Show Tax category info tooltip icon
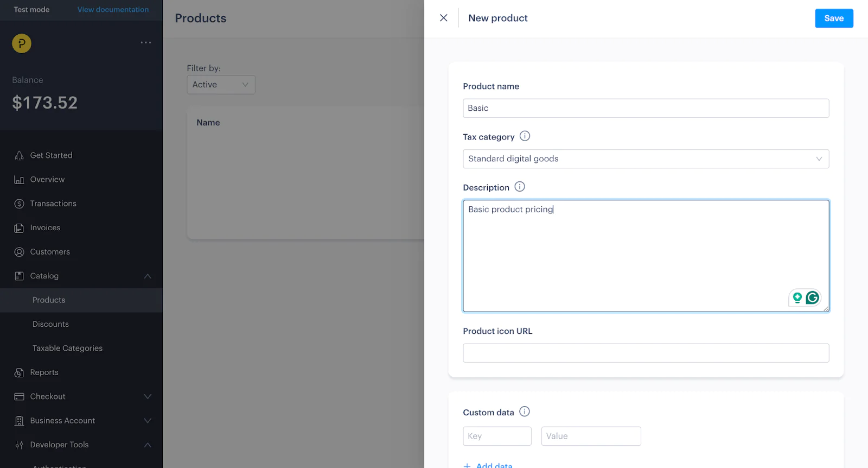This screenshot has height=468, width=868. (x=525, y=136)
